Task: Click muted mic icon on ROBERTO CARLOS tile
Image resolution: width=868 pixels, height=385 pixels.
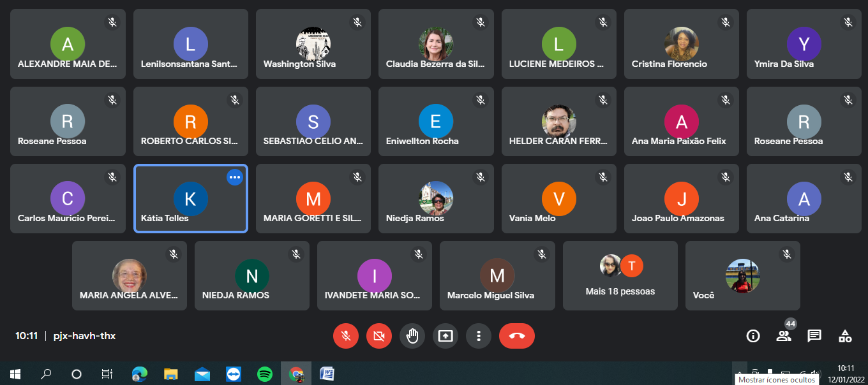Action: point(235,100)
